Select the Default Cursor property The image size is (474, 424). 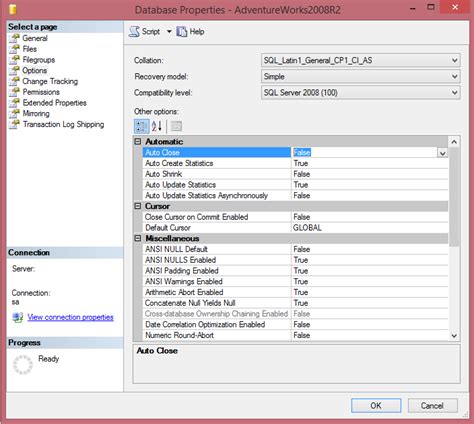point(295,228)
